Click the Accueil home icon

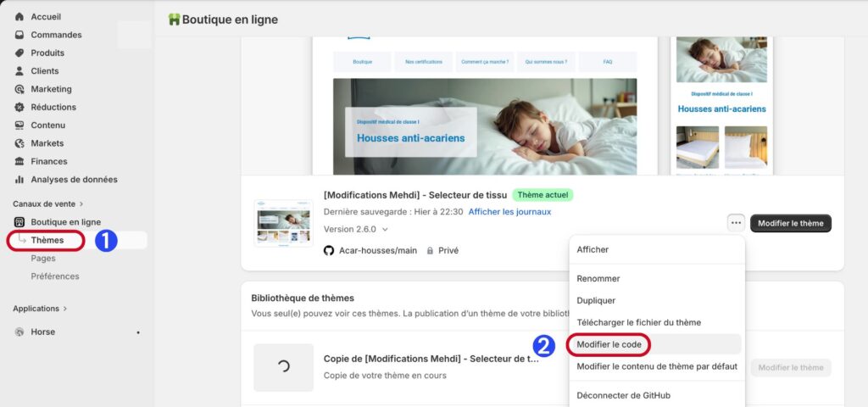coord(19,17)
